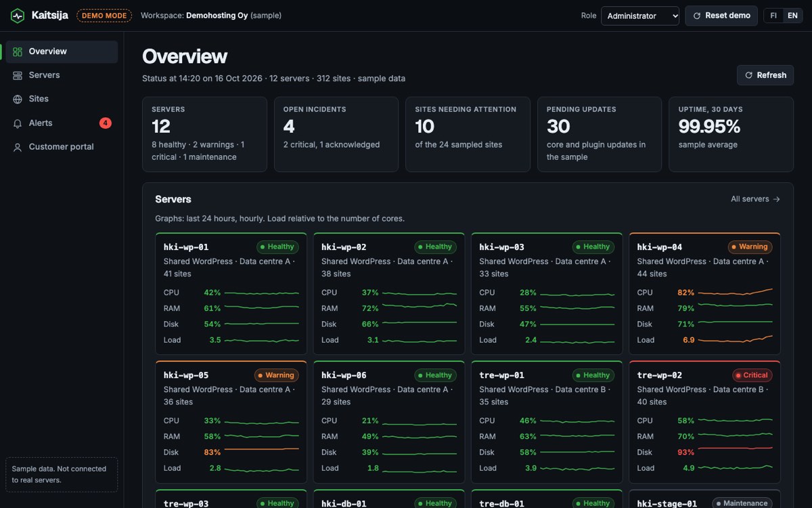The height and width of the screenshot is (508, 812).
Task: Open the hki-wp-05 server card
Action: [x=231, y=422]
